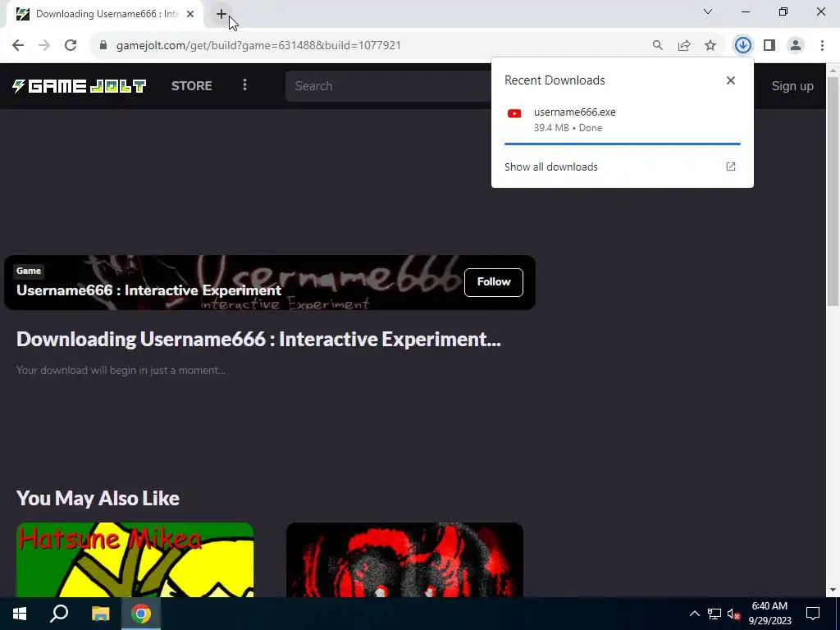This screenshot has height=630, width=840.
Task: Open a new tab with plus button
Action: [221, 15]
